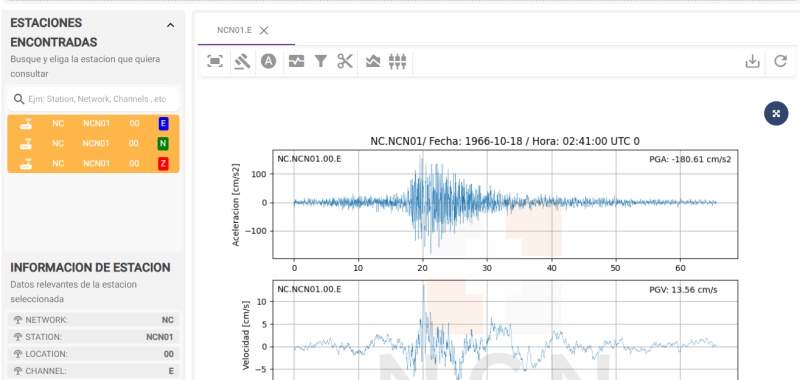Open the waveform monitor tool

pos(296,62)
